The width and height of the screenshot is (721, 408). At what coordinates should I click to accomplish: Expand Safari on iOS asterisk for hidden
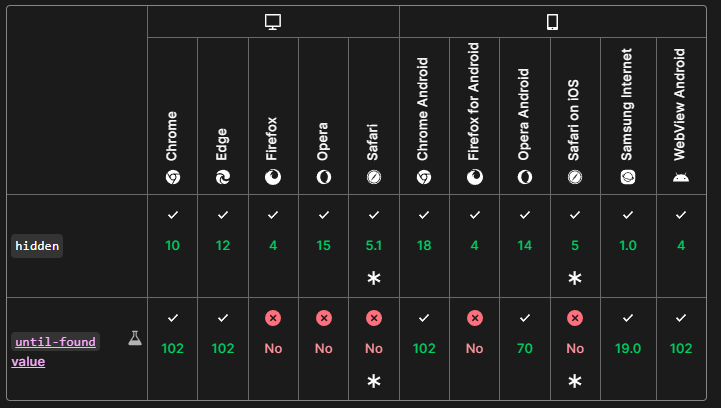coord(575,278)
